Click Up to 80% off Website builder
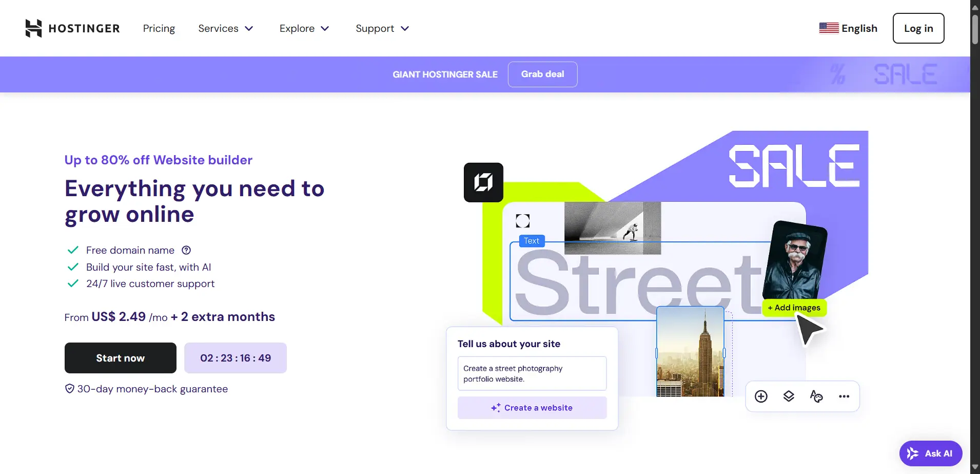Screen dimensions: 980x474 coord(159,160)
